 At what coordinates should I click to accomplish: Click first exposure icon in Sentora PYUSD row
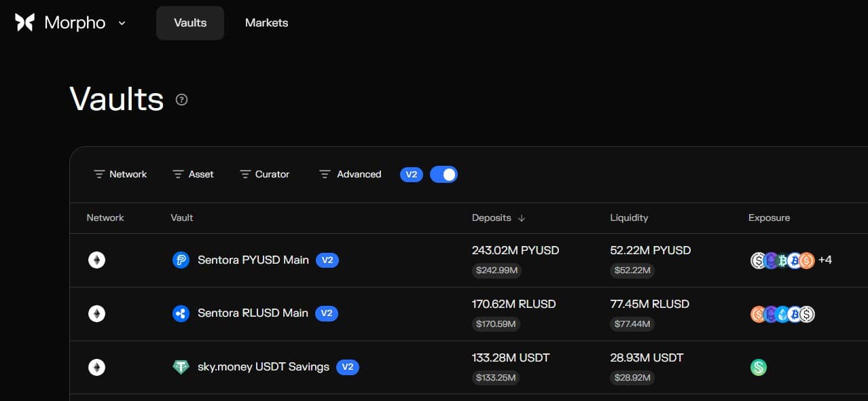[x=758, y=260]
